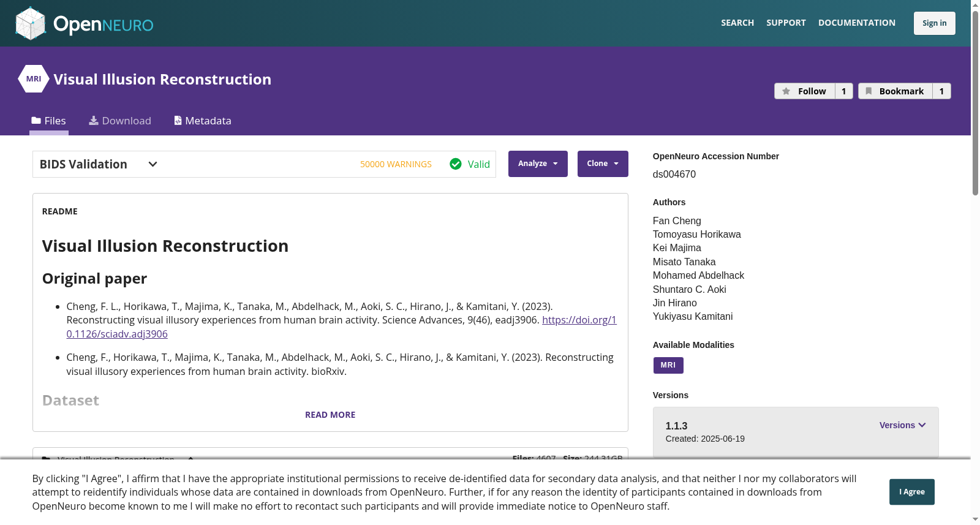
Task: Click the bookmark flag icon
Action: tap(869, 91)
